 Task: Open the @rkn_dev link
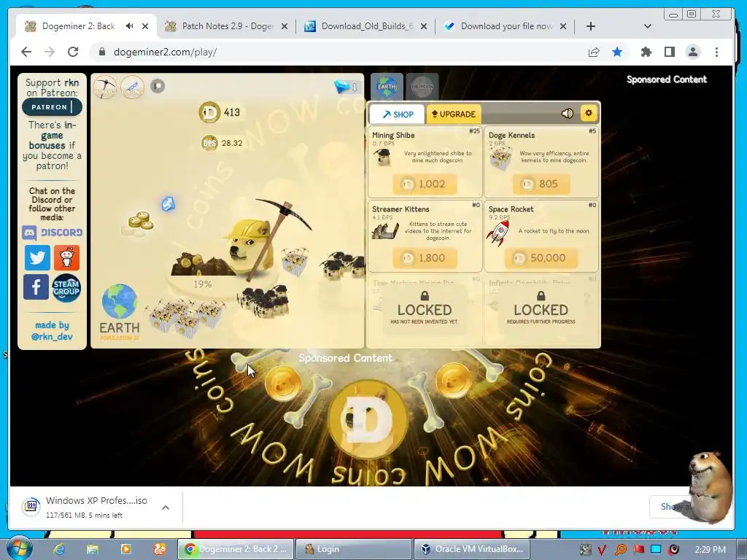[x=52, y=337]
